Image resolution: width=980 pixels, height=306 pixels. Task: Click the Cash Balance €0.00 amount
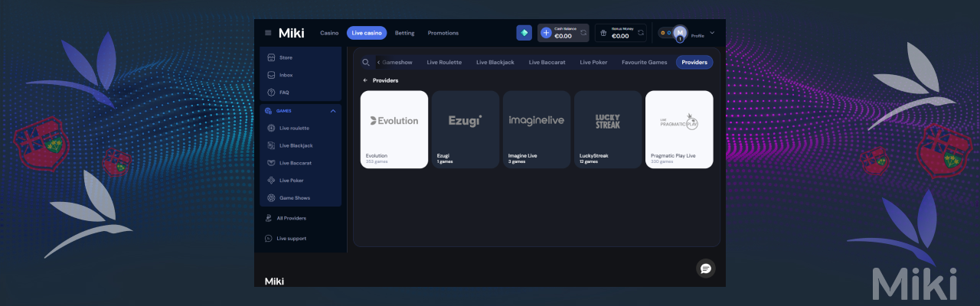(x=563, y=36)
